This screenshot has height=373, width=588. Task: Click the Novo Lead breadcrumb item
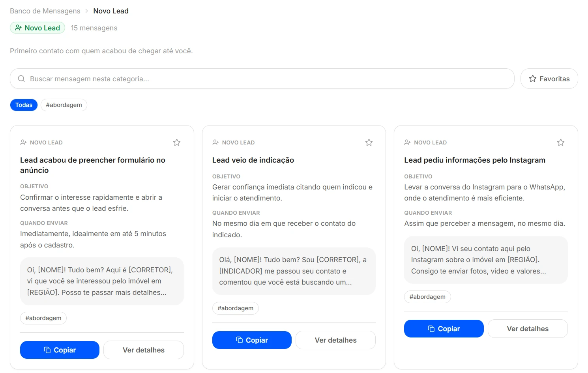tap(111, 11)
